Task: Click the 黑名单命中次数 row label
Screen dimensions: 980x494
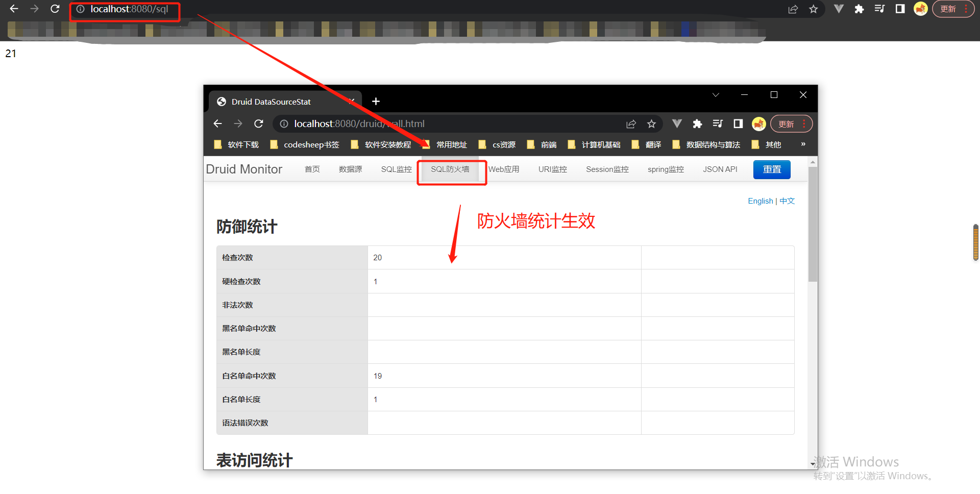Action: coord(249,329)
